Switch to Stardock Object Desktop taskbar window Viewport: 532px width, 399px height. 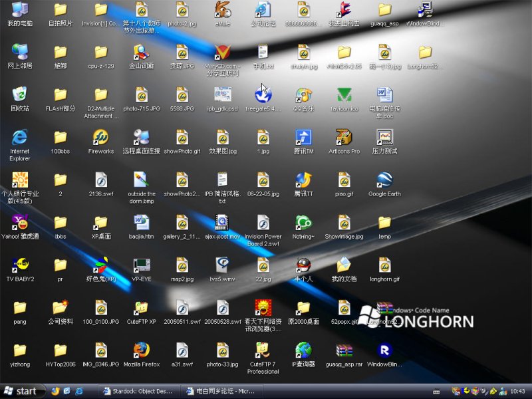click(137, 391)
